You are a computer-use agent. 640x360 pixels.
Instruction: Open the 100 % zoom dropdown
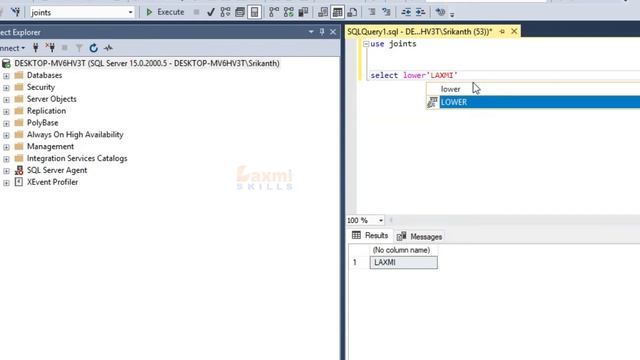click(380, 220)
